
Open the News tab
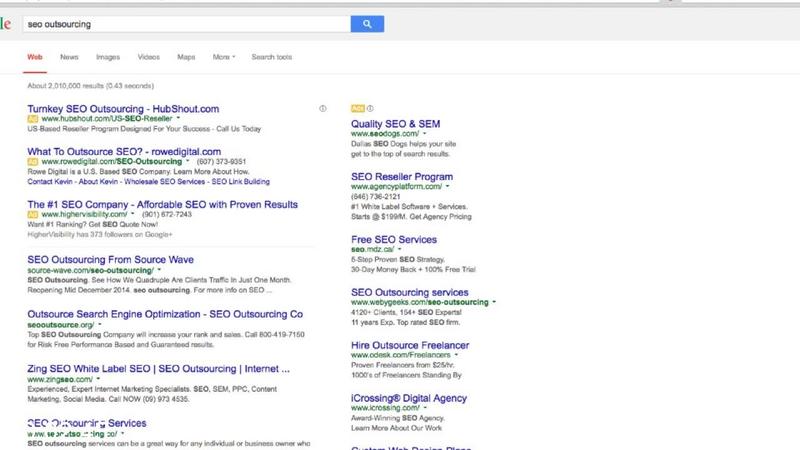tap(69, 57)
